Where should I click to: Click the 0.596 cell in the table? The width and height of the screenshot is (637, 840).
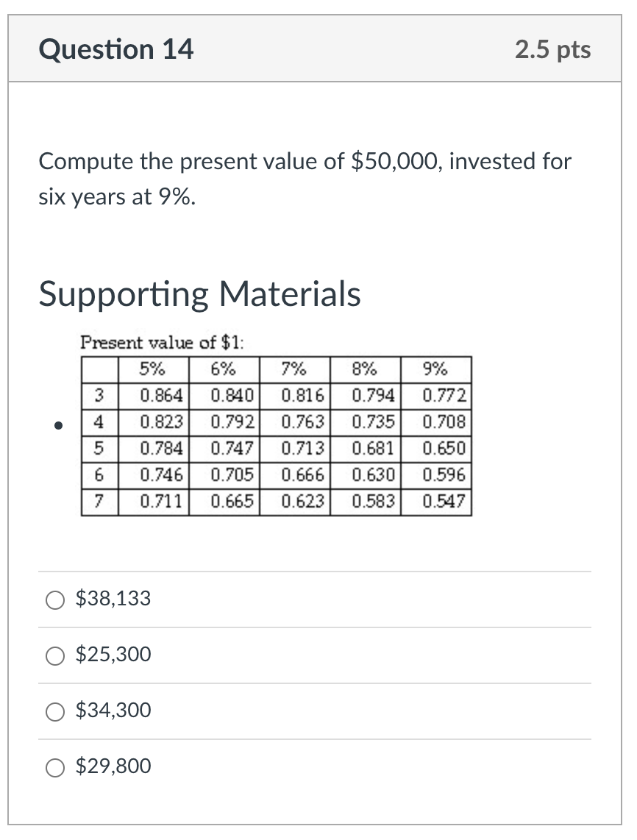tap(444, 475)
